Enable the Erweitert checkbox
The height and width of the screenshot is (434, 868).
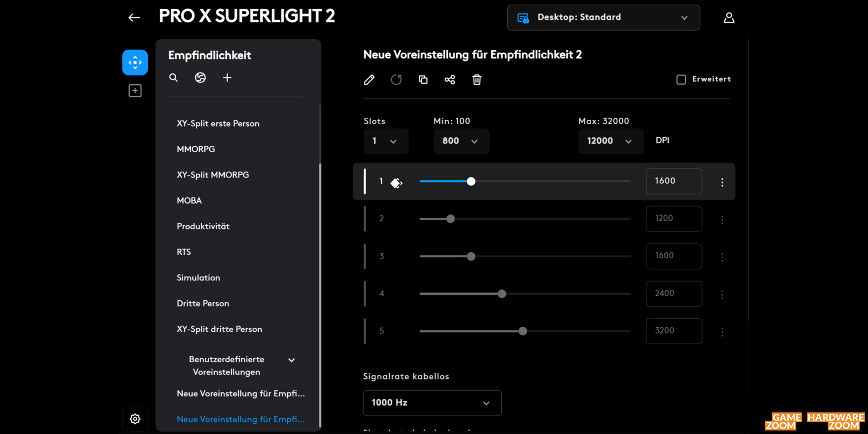point(681,79)
